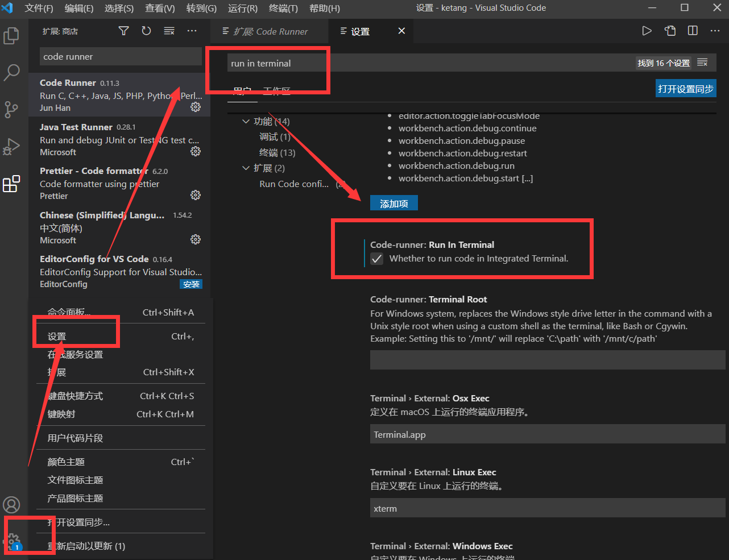
Task: Select EditorConfig for VS Code entry
Action: pyautogui.click(x=119, y=271)
